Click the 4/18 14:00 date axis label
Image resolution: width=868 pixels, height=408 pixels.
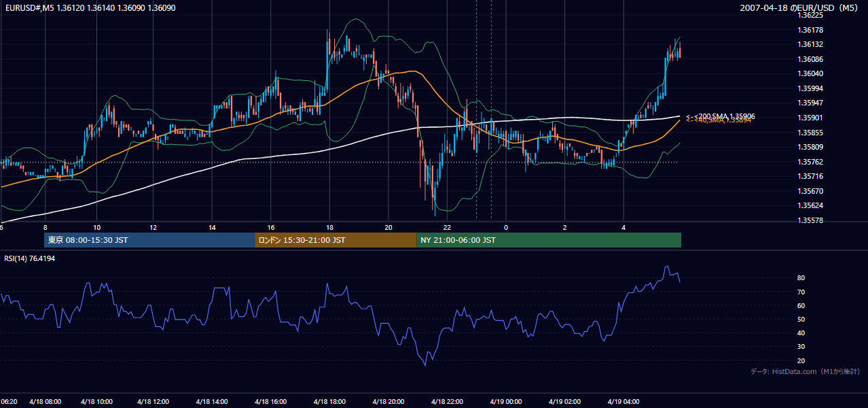[x=211, y=402]
